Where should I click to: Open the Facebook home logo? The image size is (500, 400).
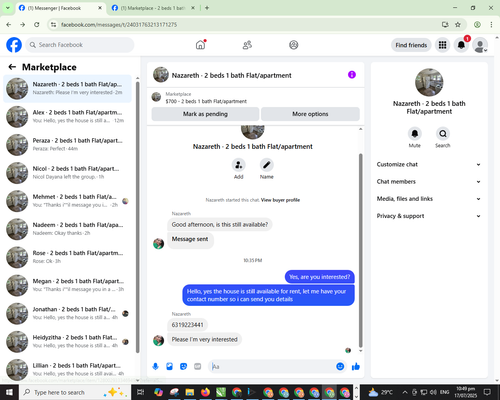14,45
